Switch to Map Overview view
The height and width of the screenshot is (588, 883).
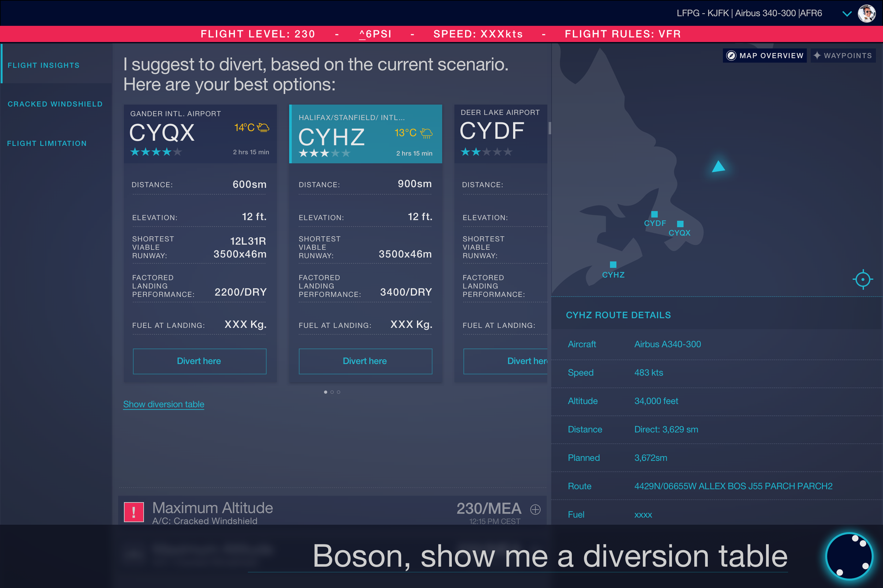coord(765,55)
